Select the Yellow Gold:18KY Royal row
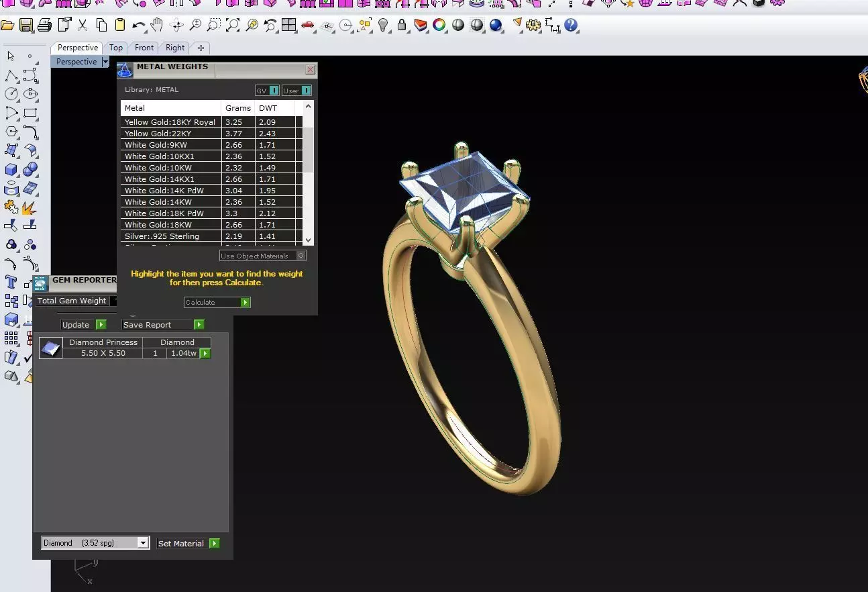The width and height of the screenshot is (868, 592). tap(211, 122)
